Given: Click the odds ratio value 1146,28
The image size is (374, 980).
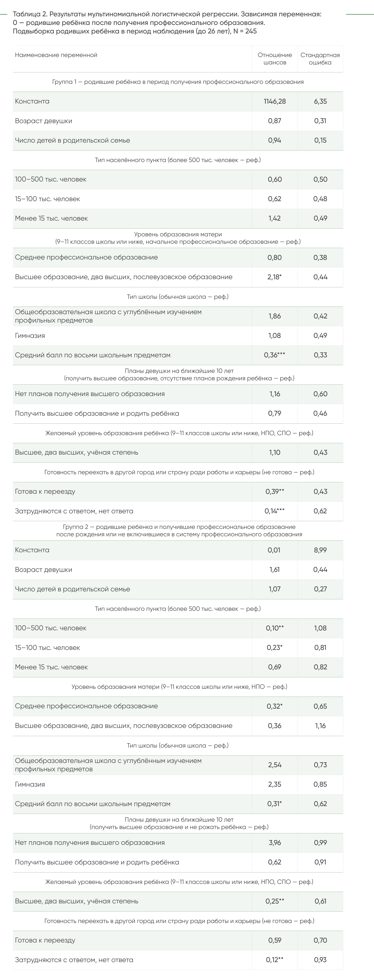Looking at the screenshot, I should coord(275,102).
